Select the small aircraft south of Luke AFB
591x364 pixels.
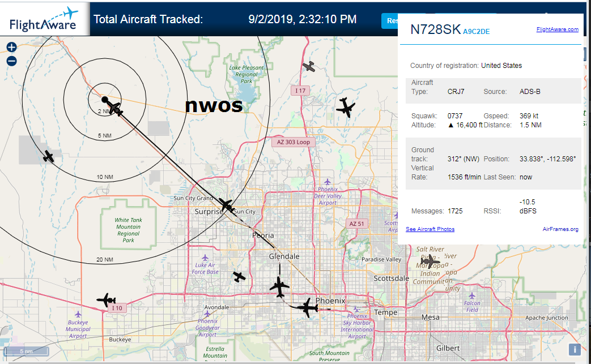click(239, 277)
